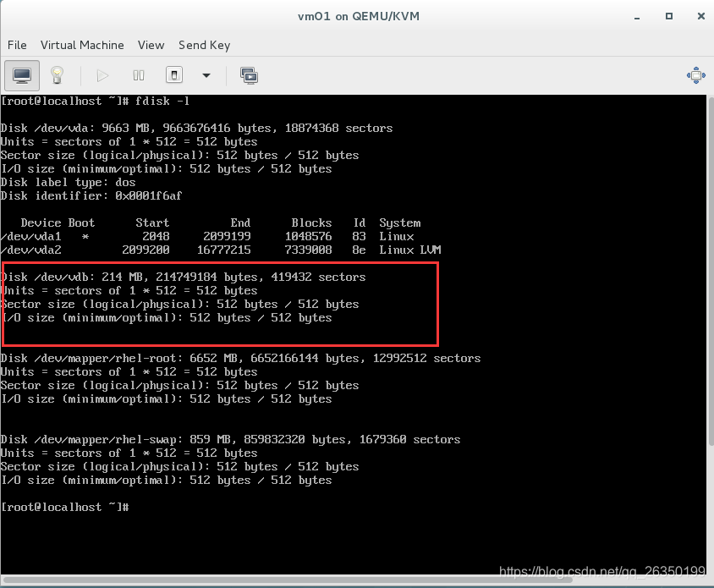
Task: Open the Send Key menu
Action: (204, 45)
